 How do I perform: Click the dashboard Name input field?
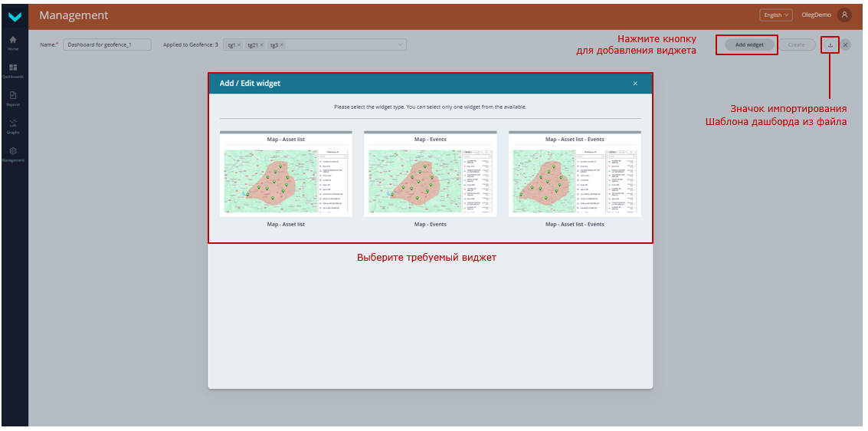click(x=106, y=44)
